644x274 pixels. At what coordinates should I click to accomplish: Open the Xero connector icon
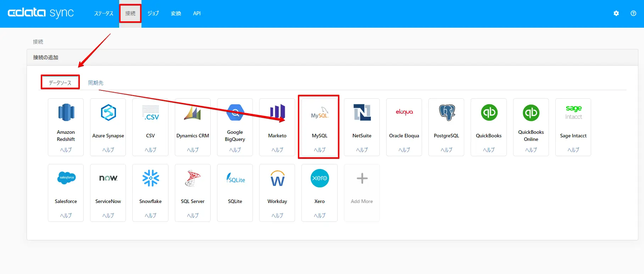click(320, 178)
